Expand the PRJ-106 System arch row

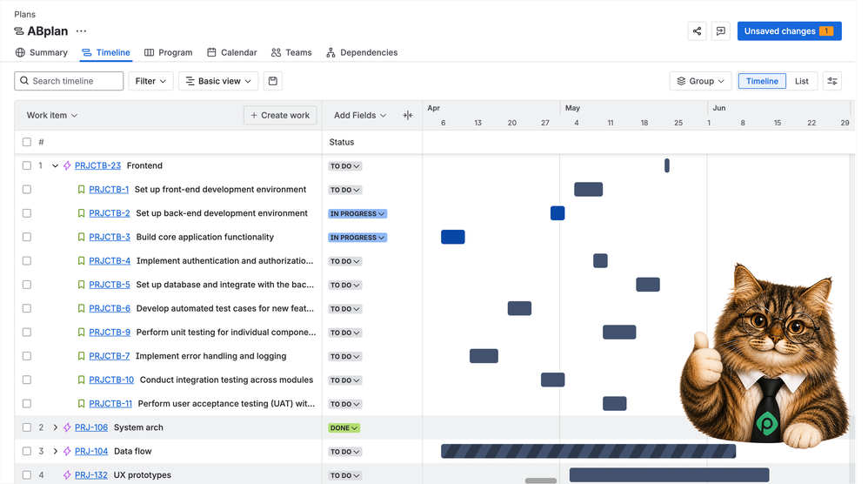coord(55,427)
